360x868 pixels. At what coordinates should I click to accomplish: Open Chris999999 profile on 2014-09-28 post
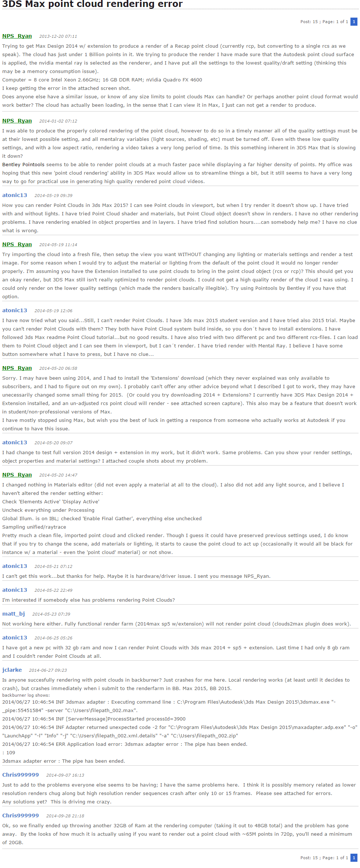click(x=21, y=816)
